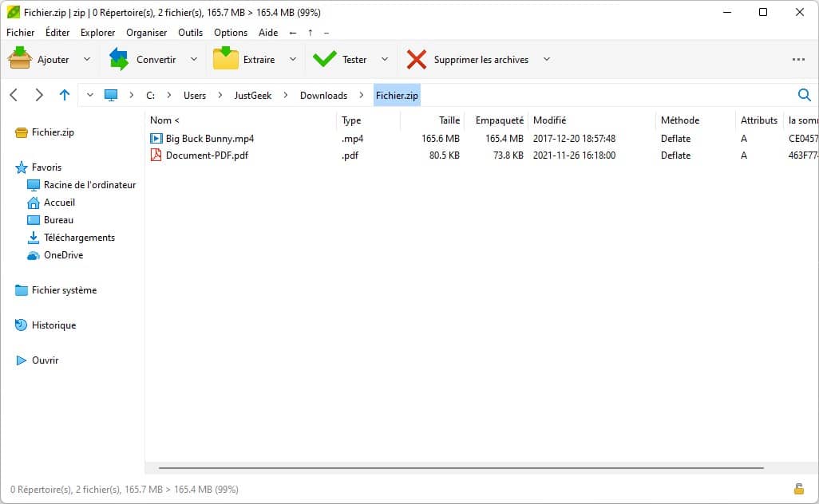Go back with the left arrow

(x=14, y=95)
